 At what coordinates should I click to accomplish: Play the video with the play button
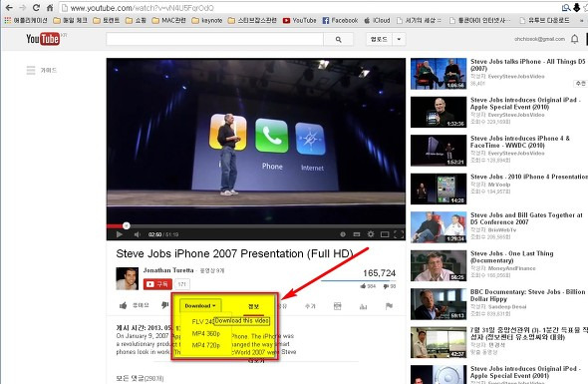coord(120,234)
